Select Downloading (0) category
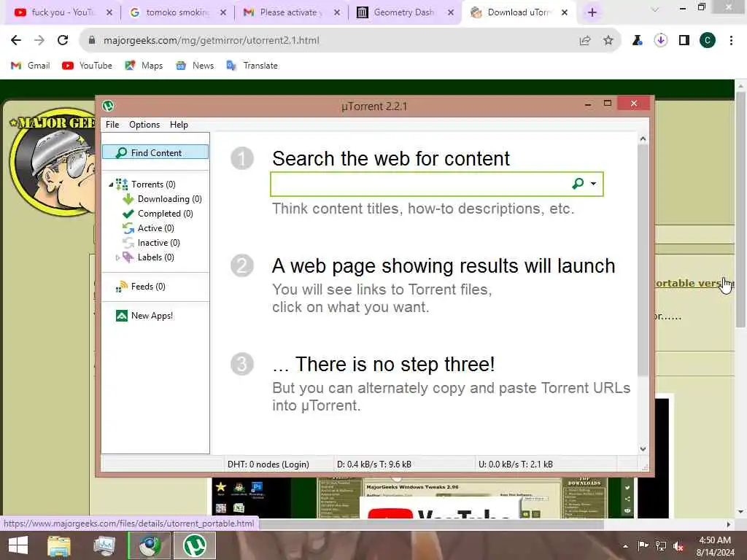The image size is (747, 560). tap(169, 199)
